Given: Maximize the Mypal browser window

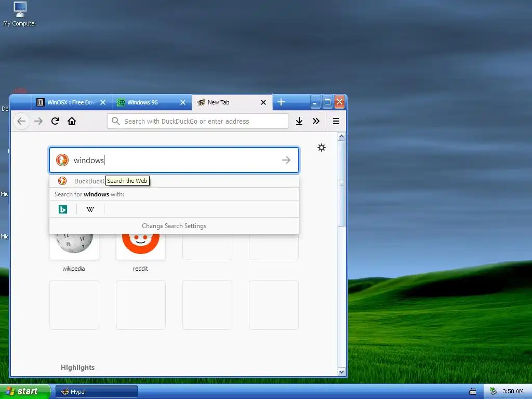Looking at the screenshot, I should pyautogui.click(x=327, y=102).
